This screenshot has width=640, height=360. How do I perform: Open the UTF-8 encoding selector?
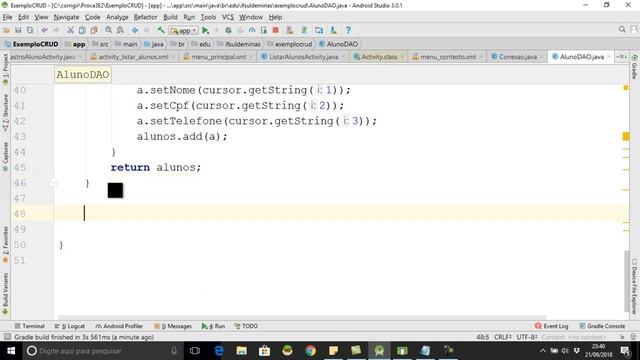pyautogui.click(x=527, y=337)
